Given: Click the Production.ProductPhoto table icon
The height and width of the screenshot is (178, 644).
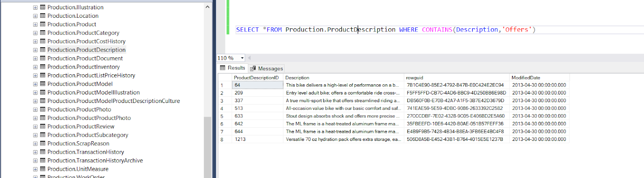Looking at the screenshot, I should coord(43,109).
